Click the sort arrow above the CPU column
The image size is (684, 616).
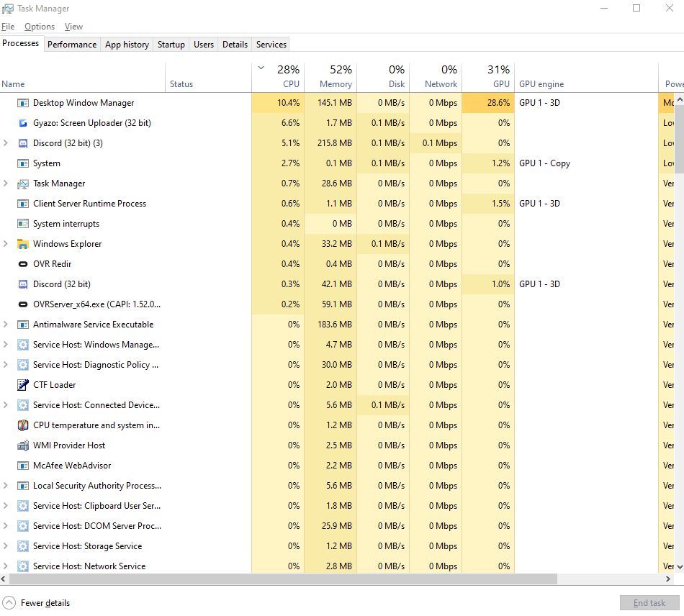click(x=261, y=67)
